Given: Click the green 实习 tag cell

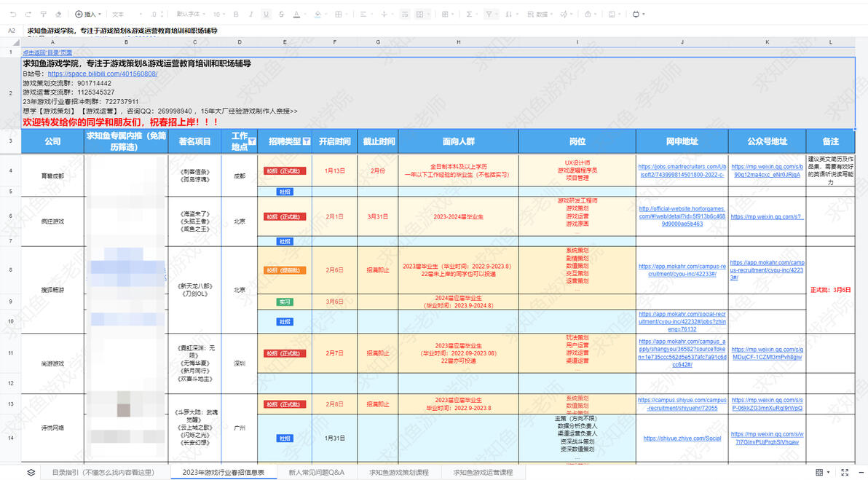Looking at the screenshot, I should tap(285, 302).
